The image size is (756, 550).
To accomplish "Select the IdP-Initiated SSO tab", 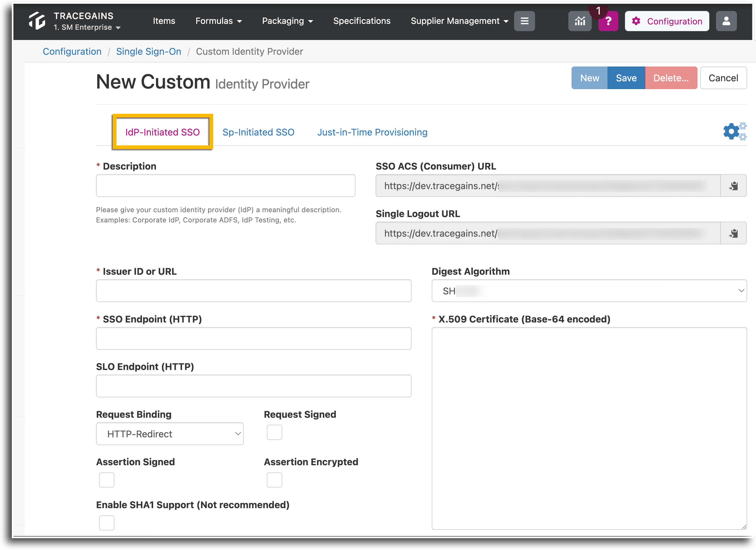I will pyautogui.click(x=162, y=132).
